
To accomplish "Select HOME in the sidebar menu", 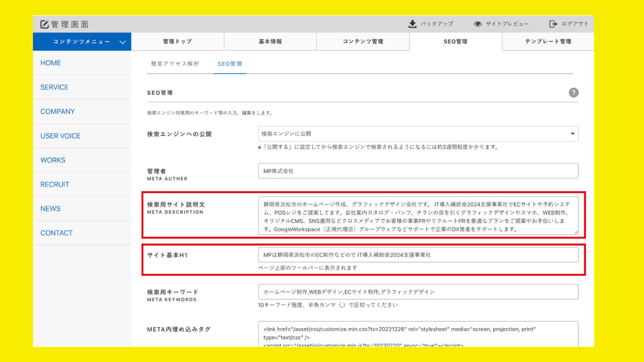I will click(51, 63).
